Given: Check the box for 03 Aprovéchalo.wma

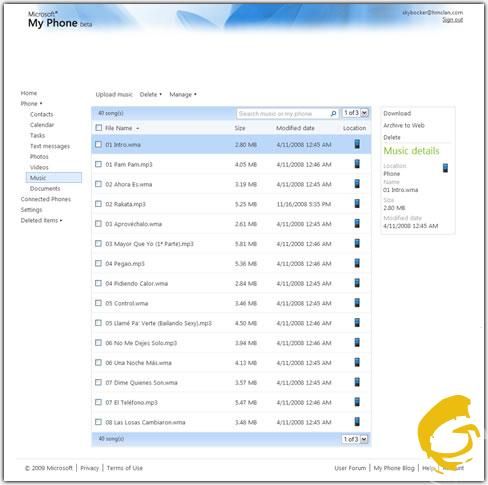Looking at the screenshot, I should click(x=98, y=224).
